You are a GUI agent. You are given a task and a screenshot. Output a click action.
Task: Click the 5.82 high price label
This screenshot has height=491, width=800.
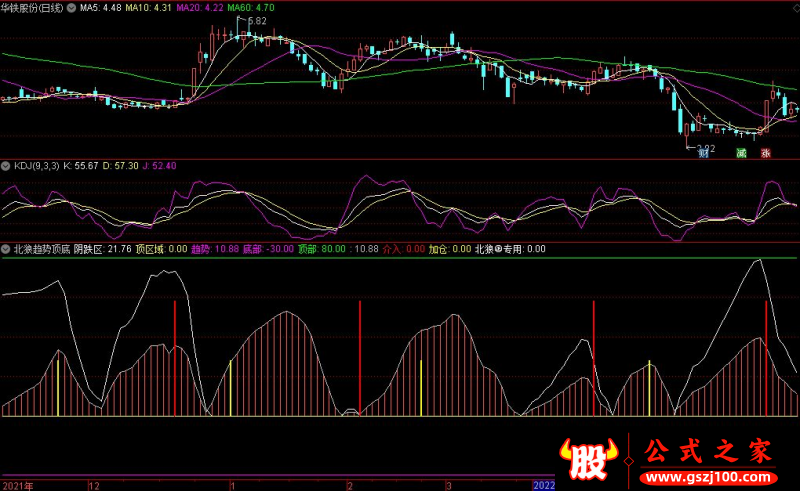point(257,21)
